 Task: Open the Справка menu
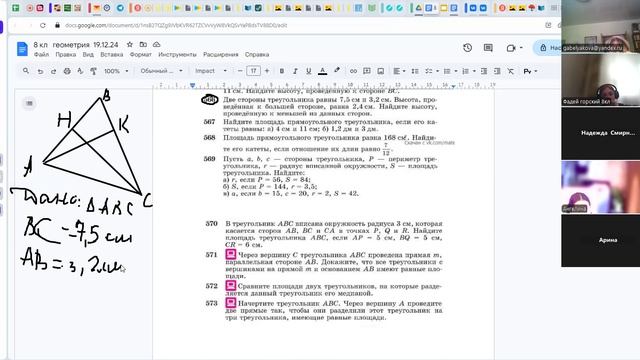click(x=257, y=55)
